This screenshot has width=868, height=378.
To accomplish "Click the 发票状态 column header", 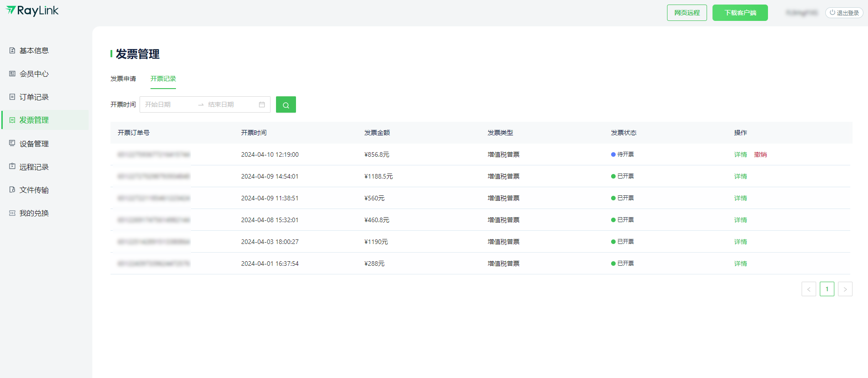I will click(x=623, y=133).
